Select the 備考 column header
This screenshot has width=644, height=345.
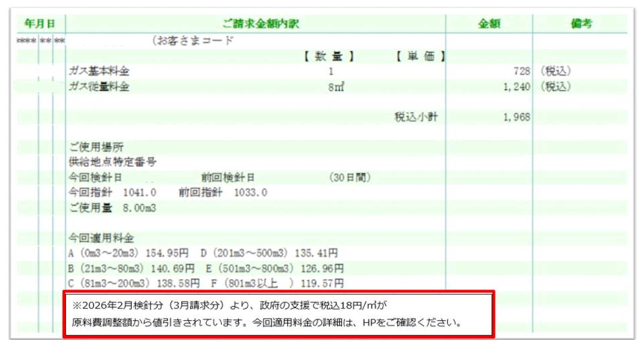tap(581, 23)
